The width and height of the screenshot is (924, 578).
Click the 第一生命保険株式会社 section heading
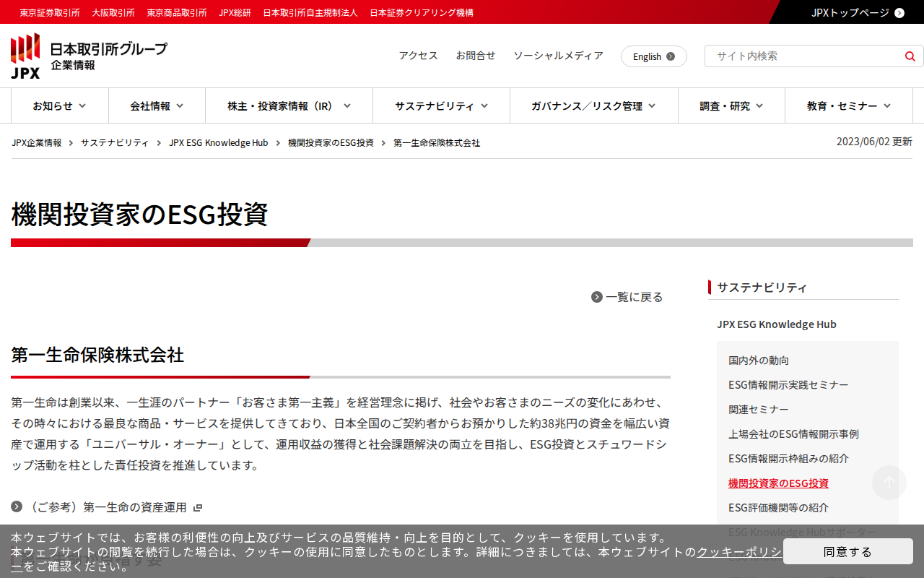[x=97, y=355]
